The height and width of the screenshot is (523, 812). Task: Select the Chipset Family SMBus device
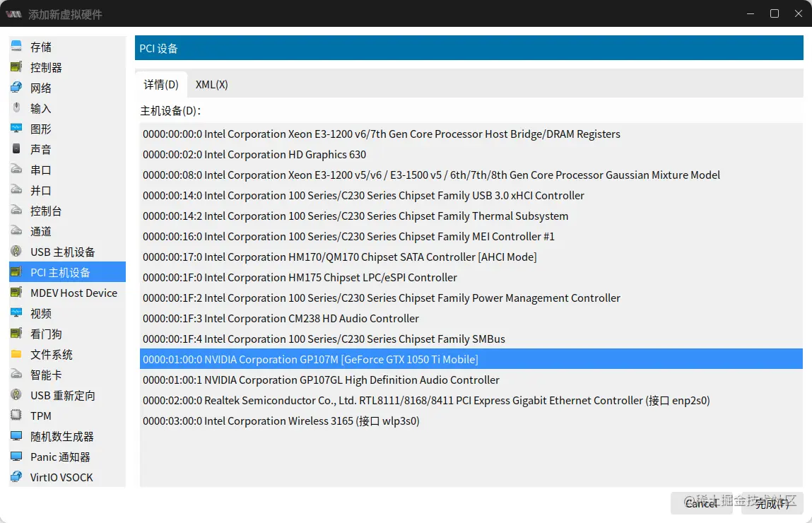[471, 339]
